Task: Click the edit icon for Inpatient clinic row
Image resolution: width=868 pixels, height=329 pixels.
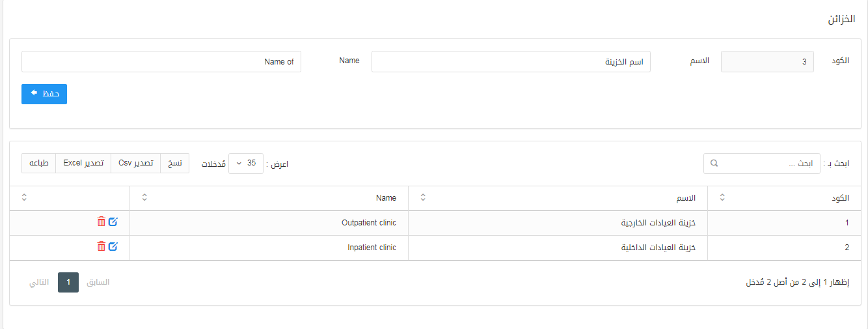Action: tap(113, 247)
